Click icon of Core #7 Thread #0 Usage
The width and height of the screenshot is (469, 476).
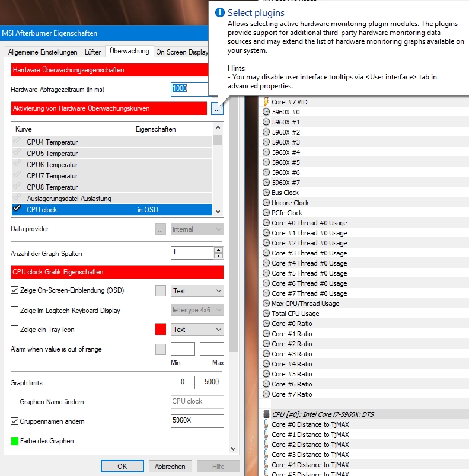[x=266, y=293]
